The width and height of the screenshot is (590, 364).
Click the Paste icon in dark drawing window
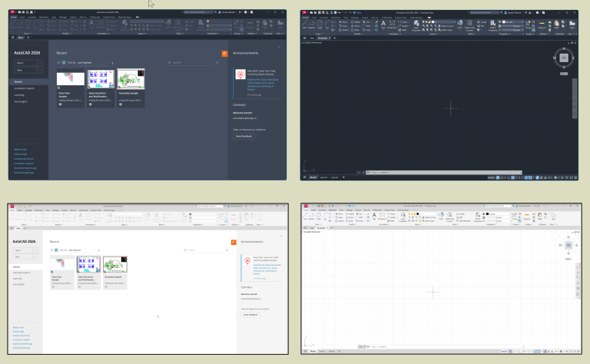[556, 24]
